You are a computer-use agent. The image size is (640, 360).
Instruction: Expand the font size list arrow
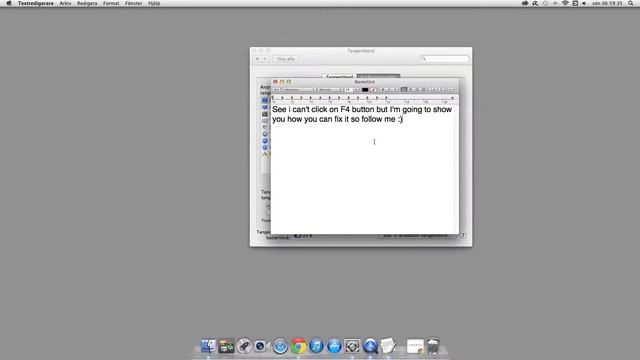[x=356, y=89]
